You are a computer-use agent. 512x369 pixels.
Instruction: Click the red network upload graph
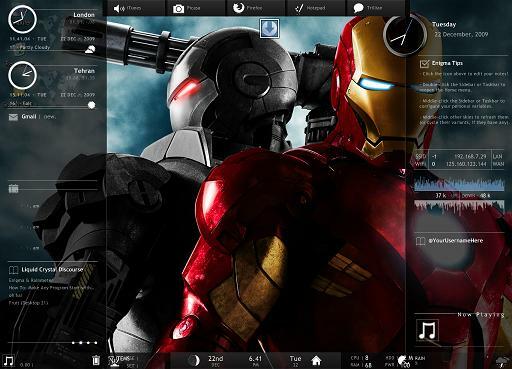(459, 207)
